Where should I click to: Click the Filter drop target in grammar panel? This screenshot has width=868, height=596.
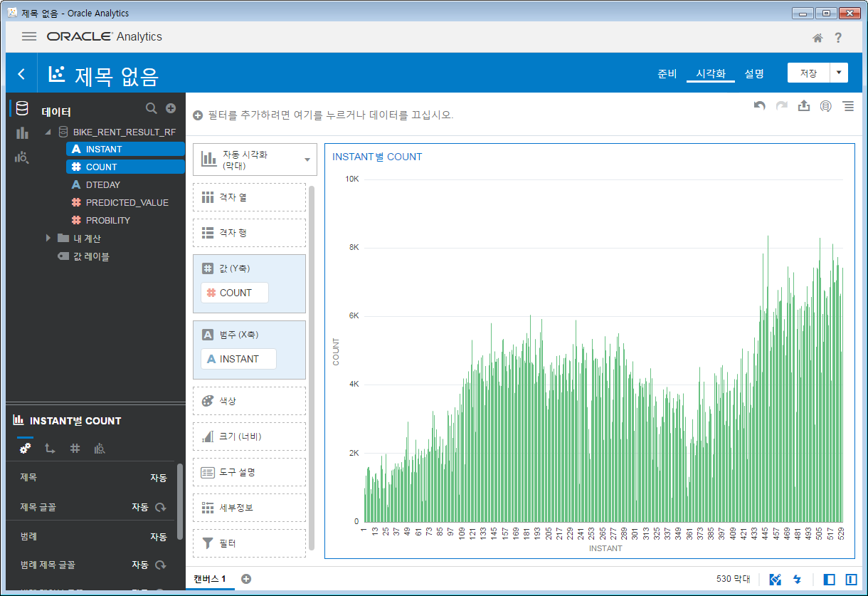tap(249, 543)
